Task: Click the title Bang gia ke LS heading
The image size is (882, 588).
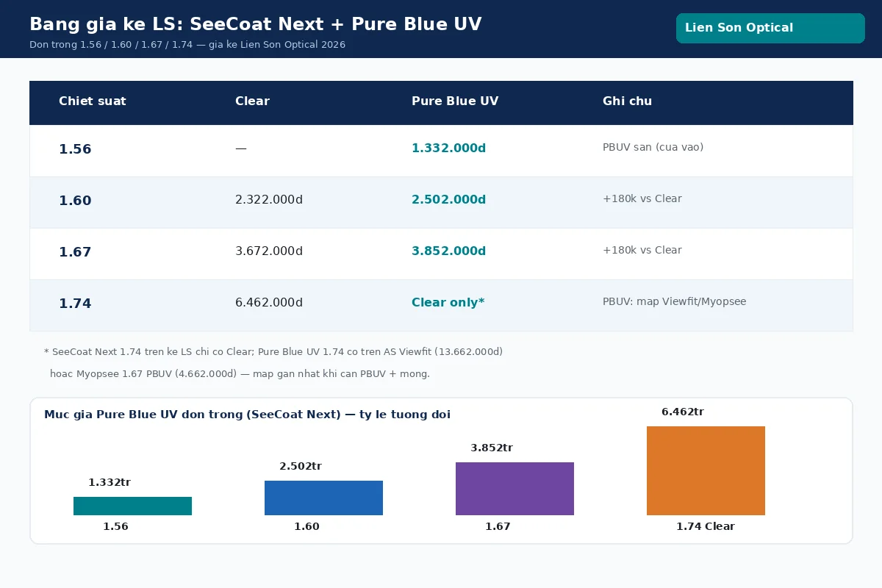Action: [x=256, y=24]
